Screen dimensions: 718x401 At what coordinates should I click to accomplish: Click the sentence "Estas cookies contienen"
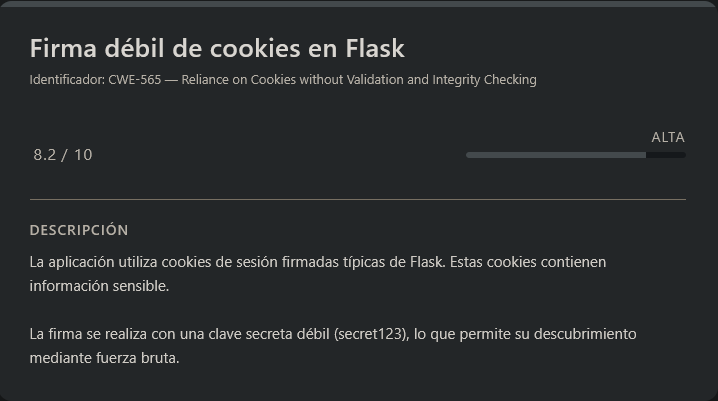pyautogui.click(x=528, y=262)
